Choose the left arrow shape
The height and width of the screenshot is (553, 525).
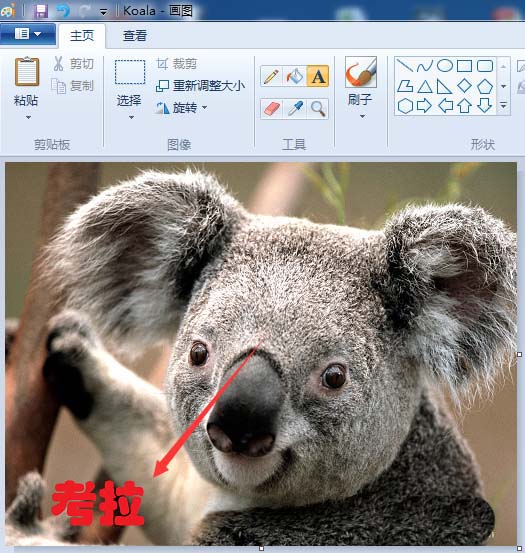click(x=445, y=106)
